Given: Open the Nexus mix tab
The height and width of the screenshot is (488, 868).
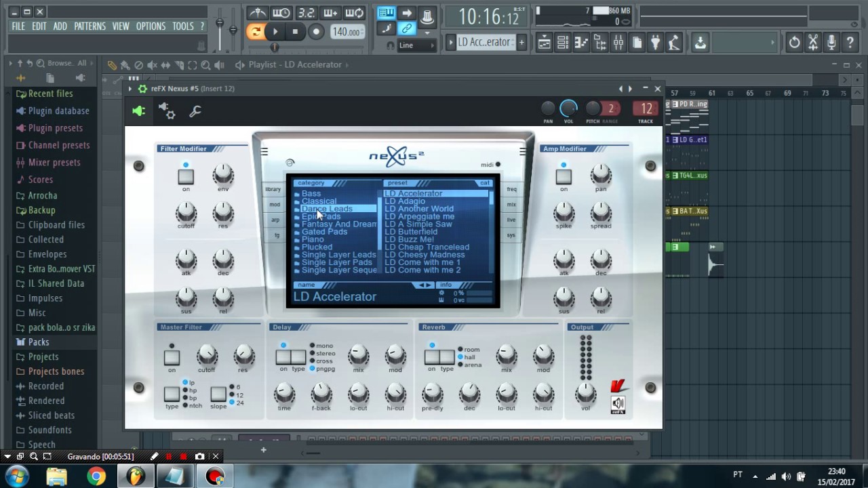Looking at the screenshot, I should pos(511,205).
